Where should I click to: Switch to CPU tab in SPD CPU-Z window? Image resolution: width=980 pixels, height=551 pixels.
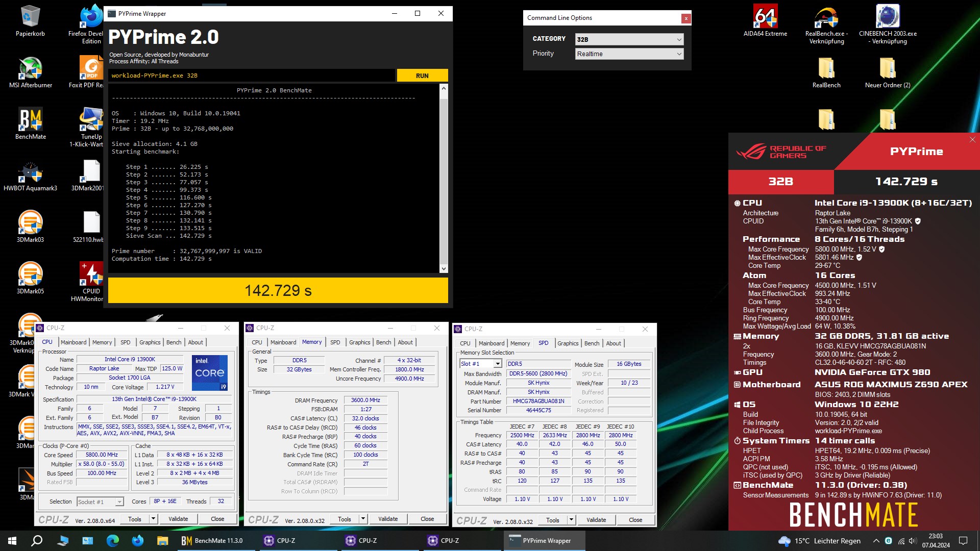point(465,343)
